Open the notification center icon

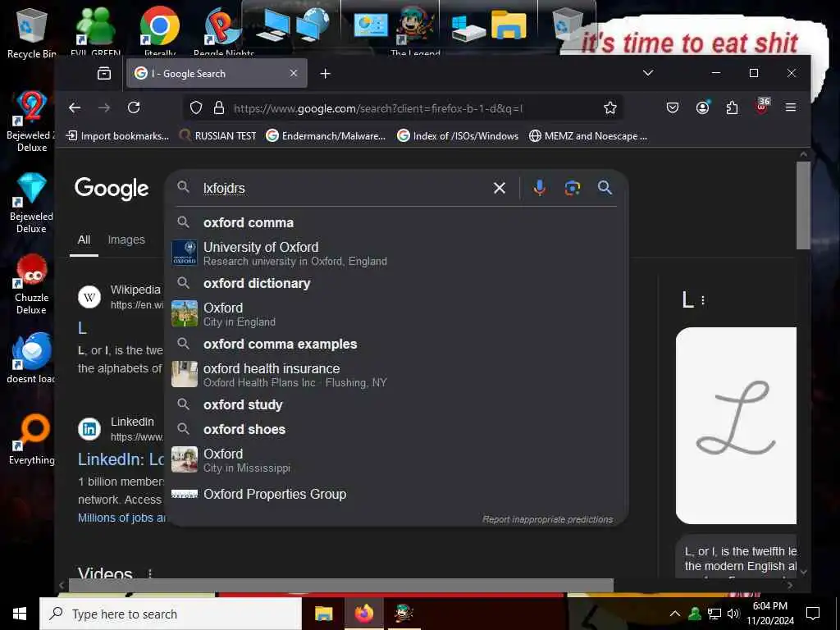pyautogui.click(x=813, y=614)
